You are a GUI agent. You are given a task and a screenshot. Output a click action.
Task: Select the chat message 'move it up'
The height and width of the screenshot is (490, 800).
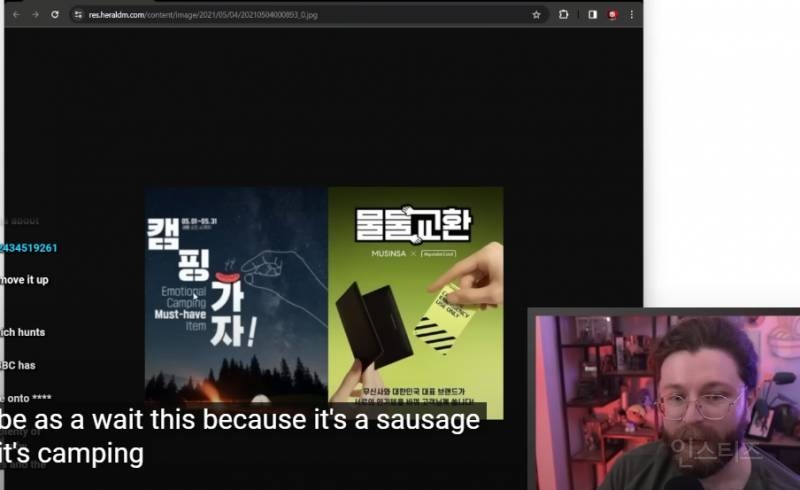click(24, 280)
